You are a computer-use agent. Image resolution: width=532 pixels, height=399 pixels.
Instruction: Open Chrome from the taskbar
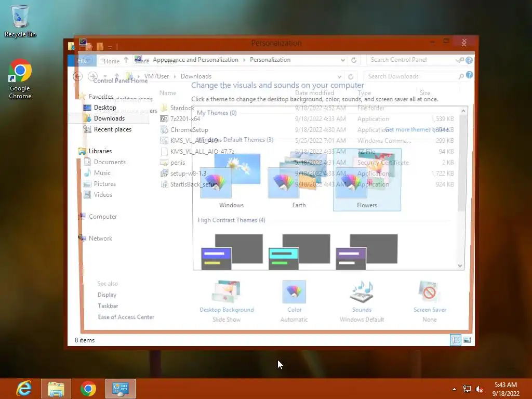(88, 389)
